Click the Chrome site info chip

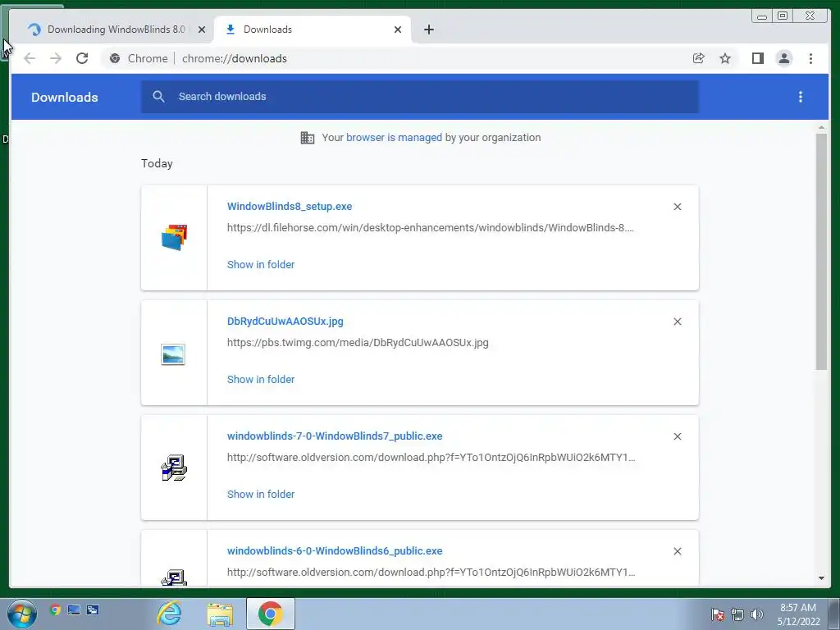pos(138,58)
